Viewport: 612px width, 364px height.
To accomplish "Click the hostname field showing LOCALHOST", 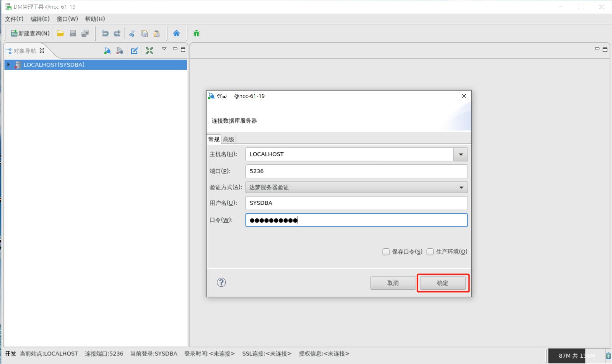I will (349, 154).
